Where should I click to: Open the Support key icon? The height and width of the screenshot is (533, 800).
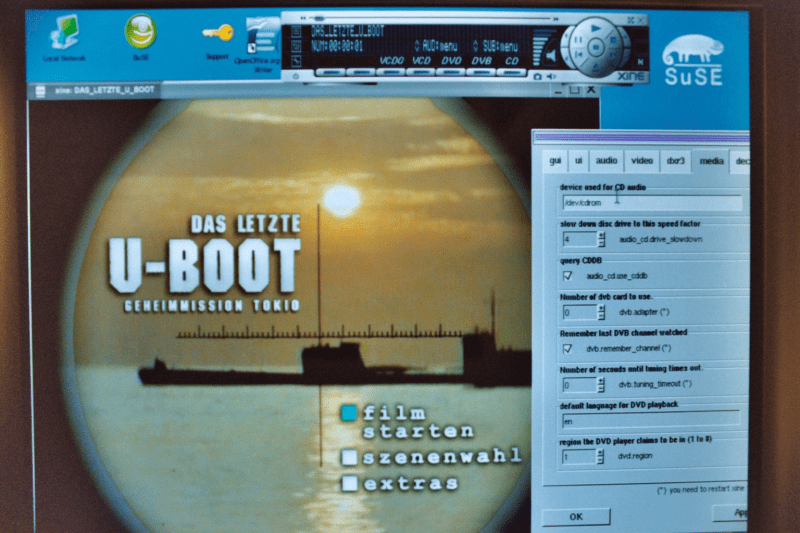[217, 41]
